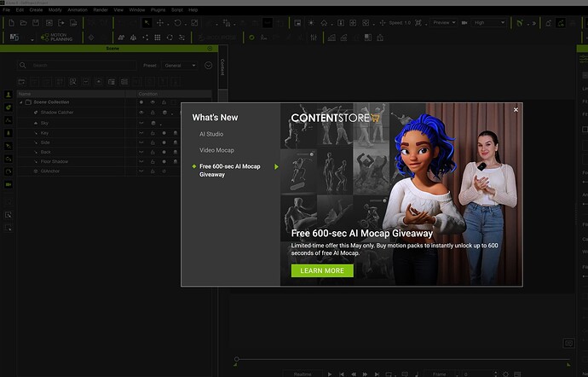Screen dimensions: 588x377
Task: Select Video Mocap in What's New
Action: coord(216,150)
